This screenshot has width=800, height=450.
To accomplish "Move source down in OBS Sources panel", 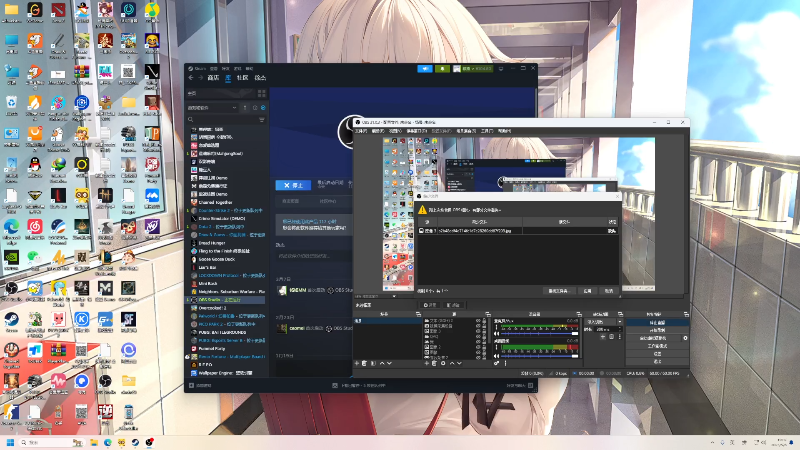I will (x=459, y=363).
